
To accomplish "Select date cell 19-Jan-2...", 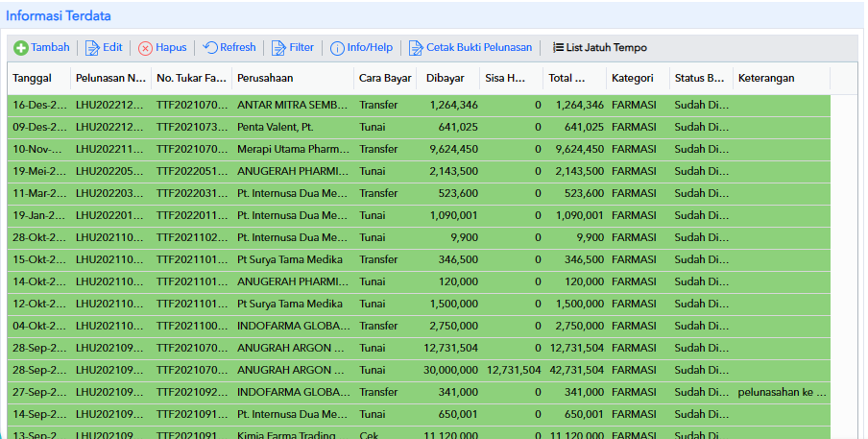I will pyautogui.click(x=38, y=215).
